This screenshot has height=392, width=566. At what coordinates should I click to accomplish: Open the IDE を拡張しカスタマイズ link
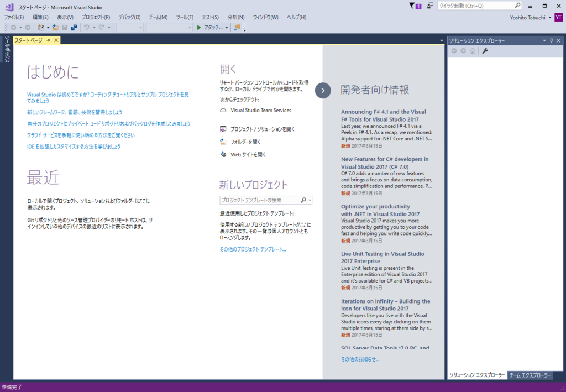pyautogui.click(x=74, y=147)
